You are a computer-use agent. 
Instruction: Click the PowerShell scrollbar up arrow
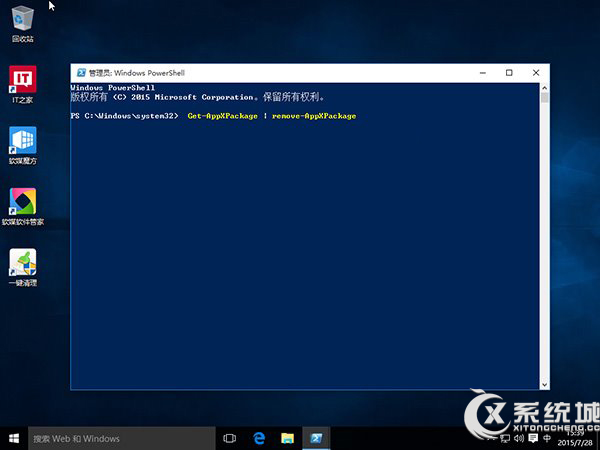point(545,88)
